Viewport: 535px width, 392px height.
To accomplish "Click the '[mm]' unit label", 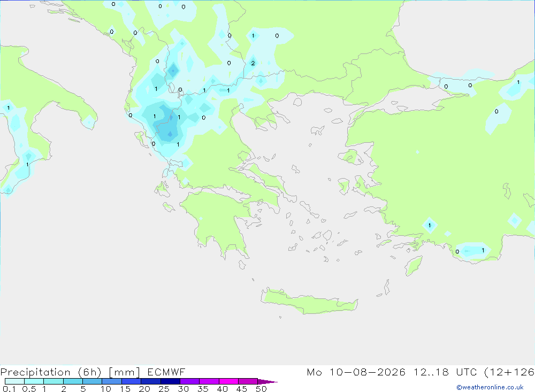I will [x=124, y=372].
